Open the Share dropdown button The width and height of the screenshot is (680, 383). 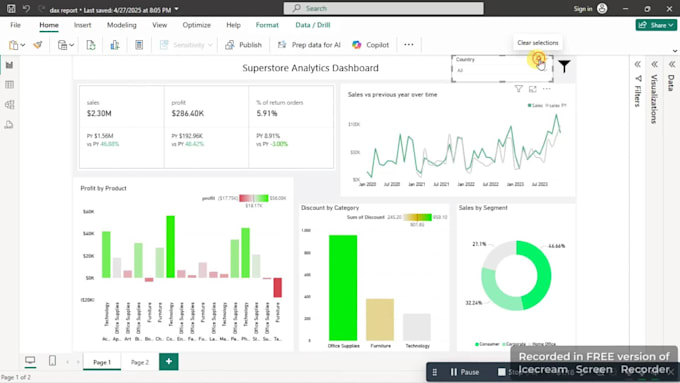pyautogui.click(x=656, y=25)
